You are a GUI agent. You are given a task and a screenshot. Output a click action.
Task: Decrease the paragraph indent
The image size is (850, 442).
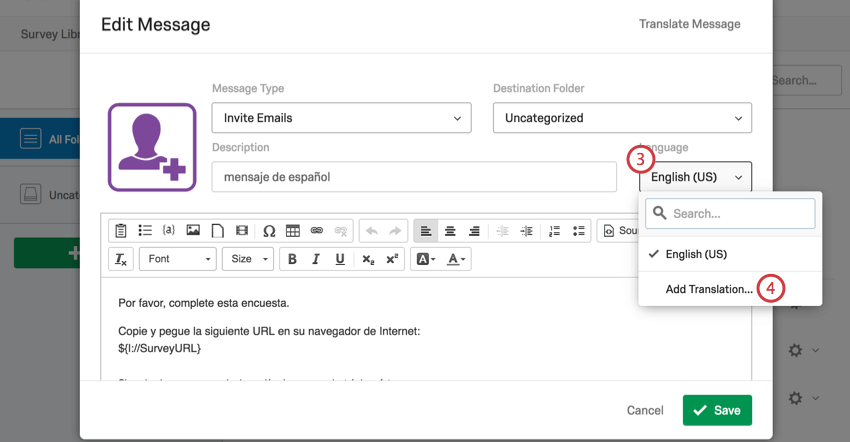[503, 231]
